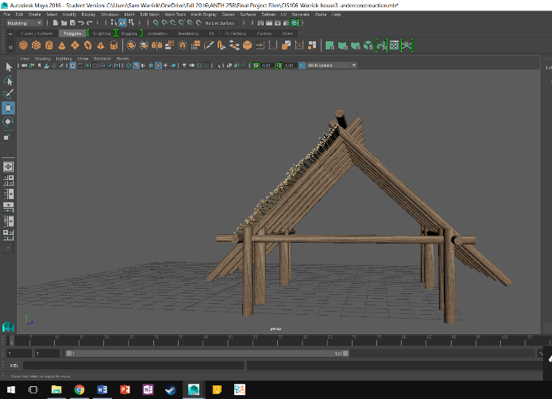Toggle snap to points magnet icon
This screenshot has height=399, width=552.
(x=173, y=23)
